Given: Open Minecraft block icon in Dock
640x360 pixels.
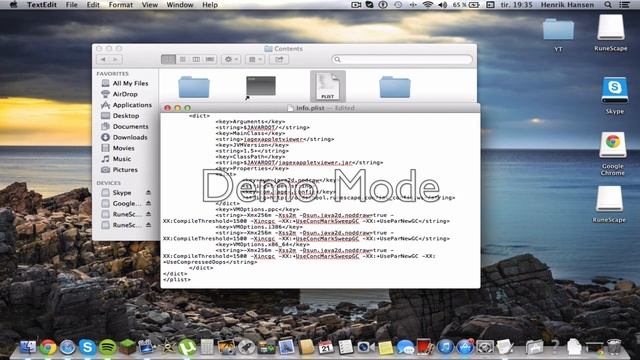Looking at the screenshot, I should coord(127,347).
